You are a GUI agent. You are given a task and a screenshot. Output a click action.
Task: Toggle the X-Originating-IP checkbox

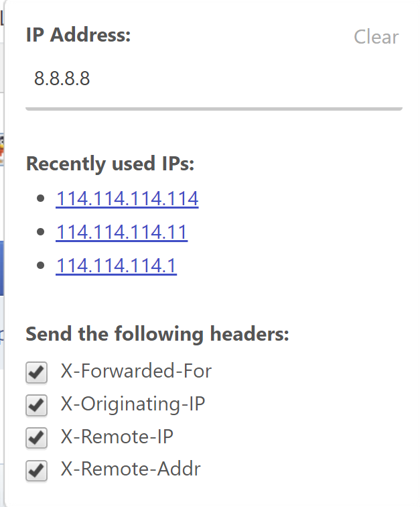click(x=36, y=405)
